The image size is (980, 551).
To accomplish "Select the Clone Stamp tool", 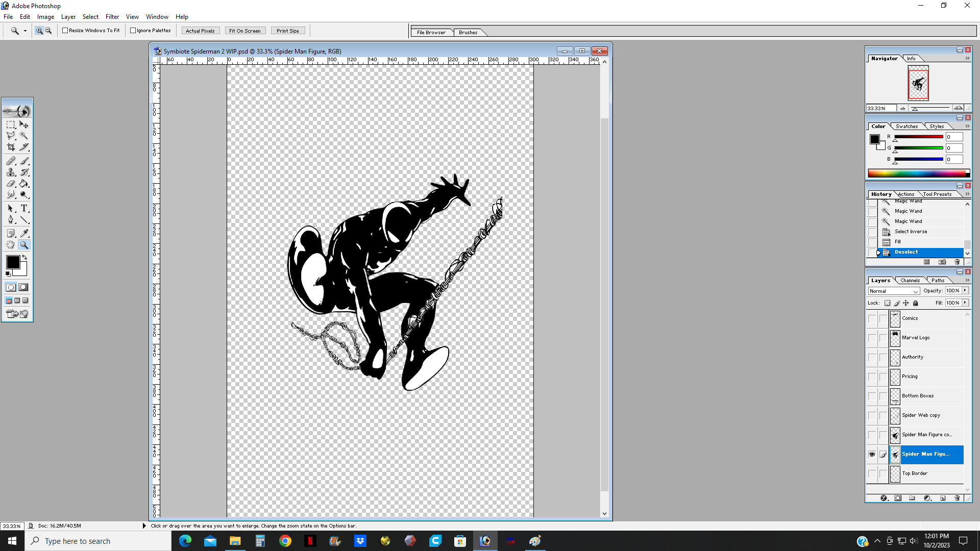I will [x=11, y=172].
